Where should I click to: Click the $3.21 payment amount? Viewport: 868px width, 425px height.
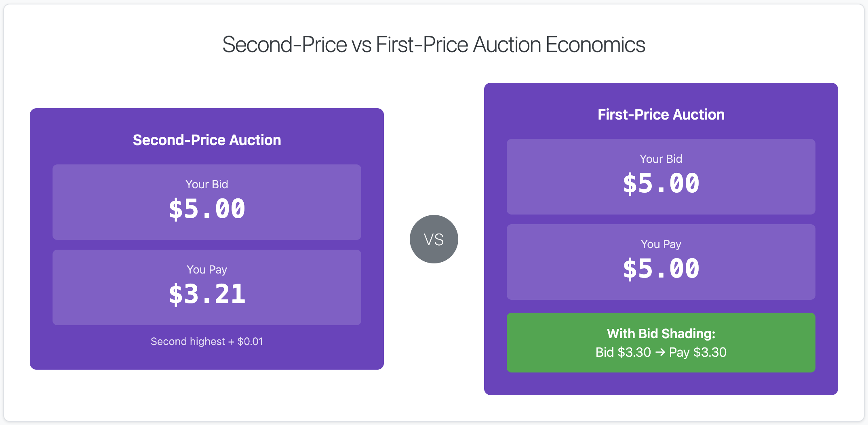pos(206,294)
